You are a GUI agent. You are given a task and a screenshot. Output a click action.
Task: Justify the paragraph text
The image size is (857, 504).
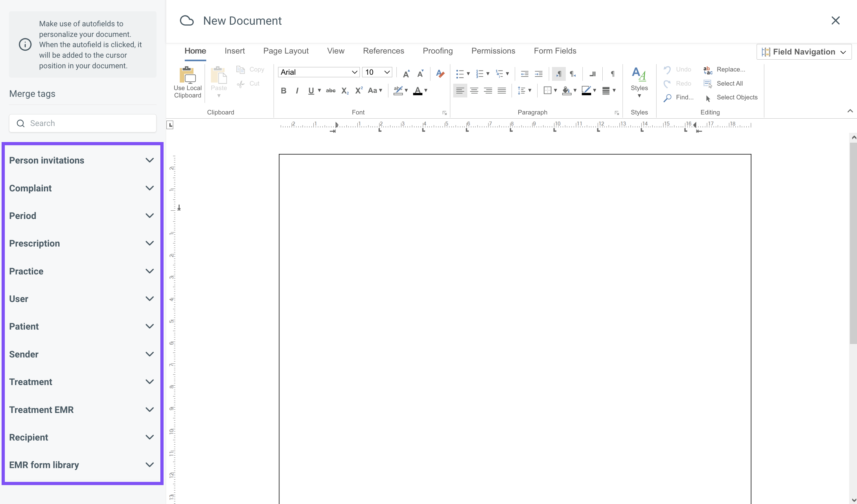pos(502,90)
